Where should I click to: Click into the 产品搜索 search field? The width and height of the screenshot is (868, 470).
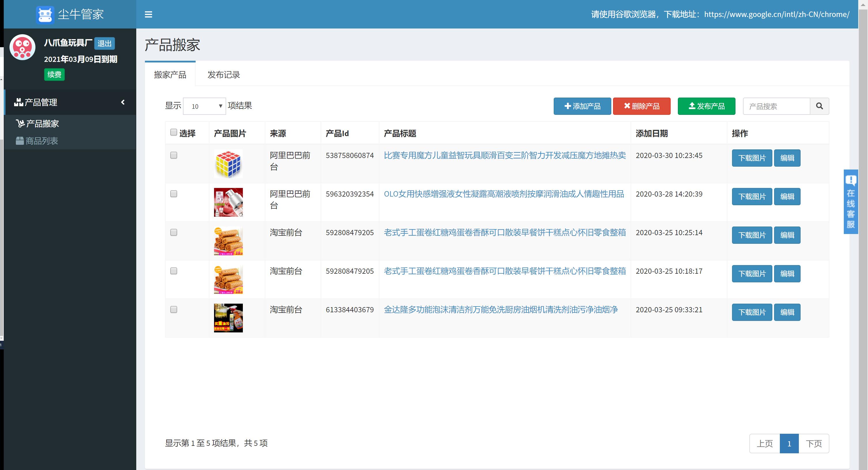(x=776, y=106)
